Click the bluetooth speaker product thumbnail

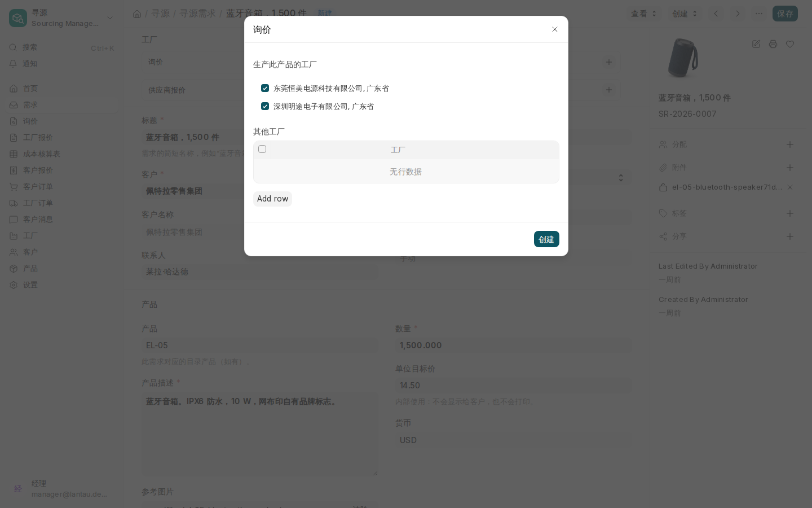pos(683,58)
